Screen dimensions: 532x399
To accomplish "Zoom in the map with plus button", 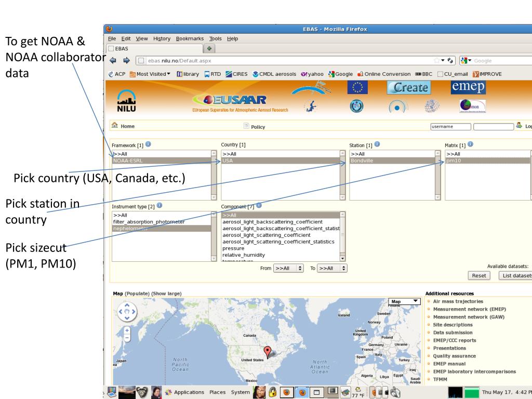I will [127, 330].
